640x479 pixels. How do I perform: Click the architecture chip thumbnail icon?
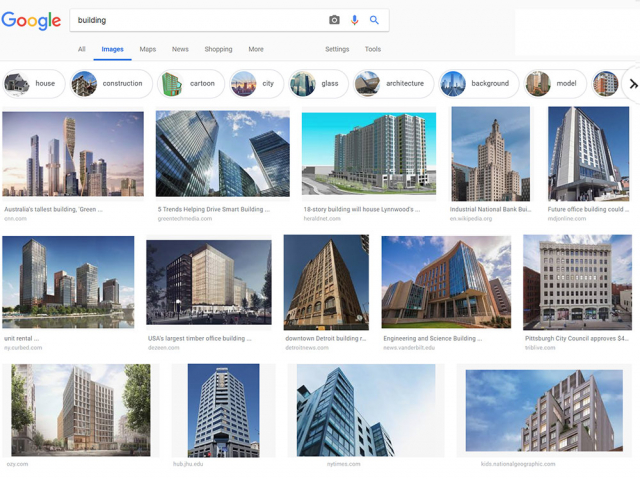pyautogui.click(x=367, y=84)
